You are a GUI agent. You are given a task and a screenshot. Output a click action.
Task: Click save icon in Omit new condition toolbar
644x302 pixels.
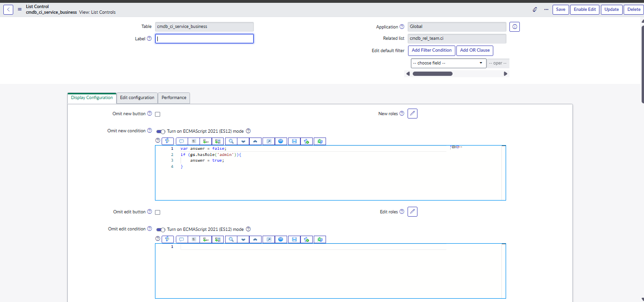coord(294,141)
